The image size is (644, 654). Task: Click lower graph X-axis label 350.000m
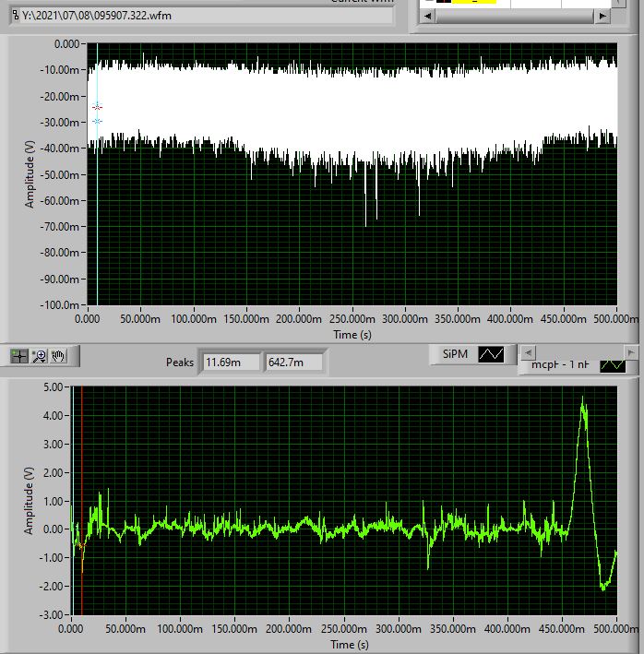click(x=453, y=628)
